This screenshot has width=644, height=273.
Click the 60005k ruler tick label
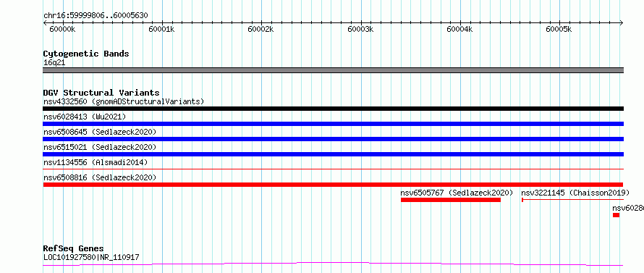pos(559,30)
